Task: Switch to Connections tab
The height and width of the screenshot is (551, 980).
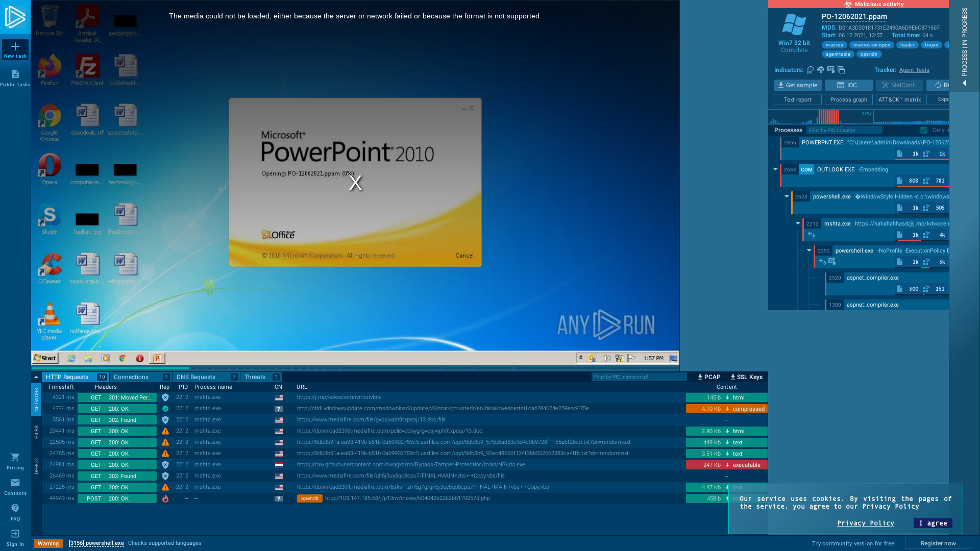Action: click(141, 377)
